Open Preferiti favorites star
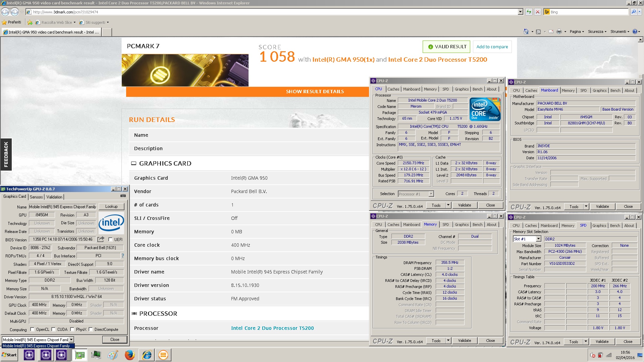This screenshot has width=644, height=362. [12, 22]
